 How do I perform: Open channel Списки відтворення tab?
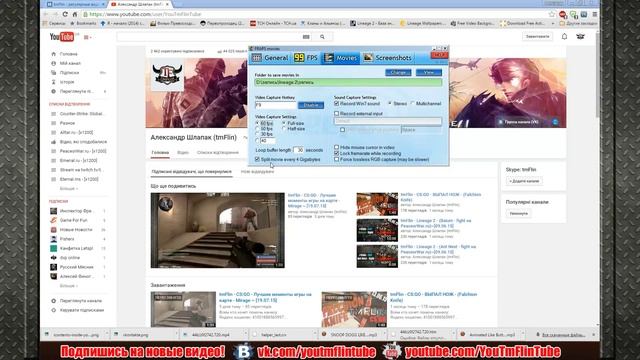point(218,153)
